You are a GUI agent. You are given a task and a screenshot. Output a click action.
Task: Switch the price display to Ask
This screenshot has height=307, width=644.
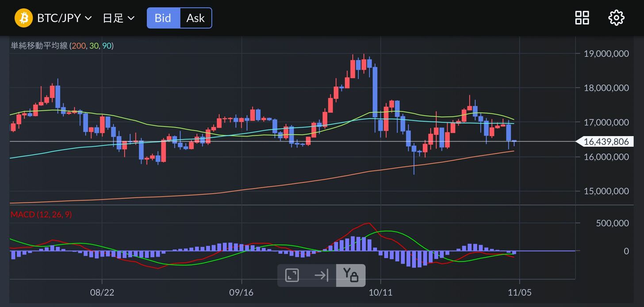(x=195, y=18)
